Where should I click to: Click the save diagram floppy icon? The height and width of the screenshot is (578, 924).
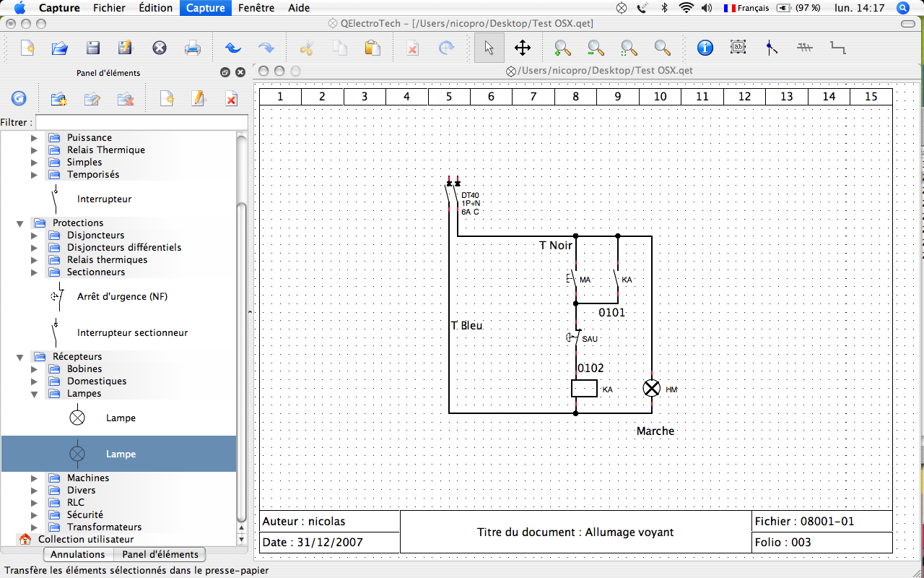(x=93, y=48)
